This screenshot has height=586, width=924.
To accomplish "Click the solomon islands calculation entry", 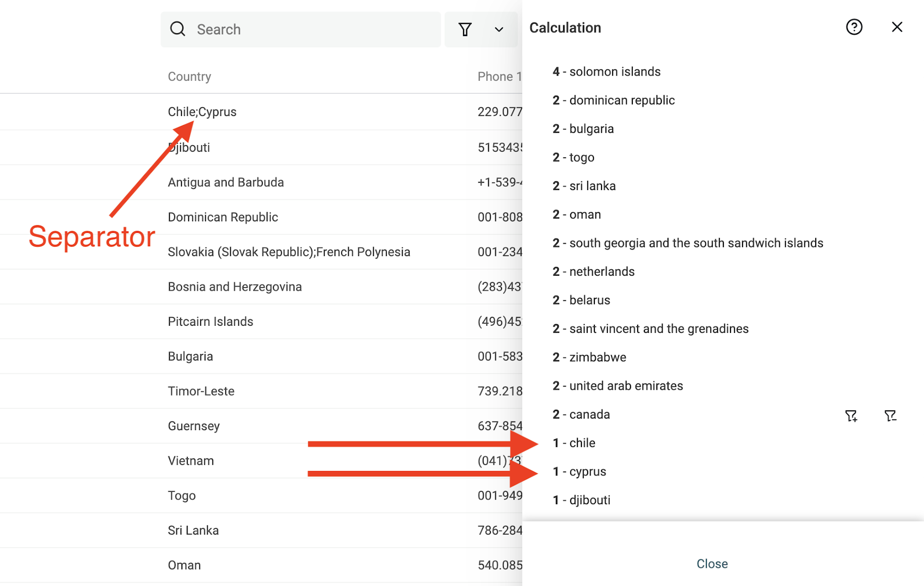I will tap(606, 72).
